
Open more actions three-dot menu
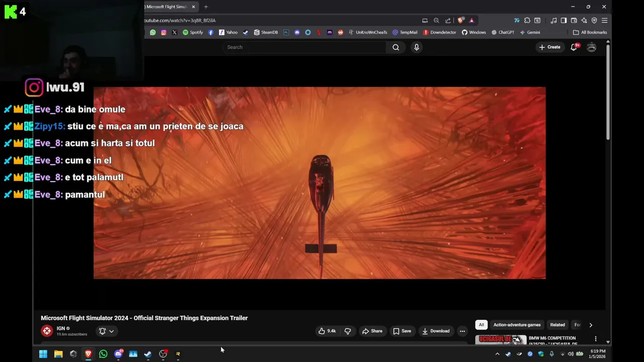tap(462, 331)
